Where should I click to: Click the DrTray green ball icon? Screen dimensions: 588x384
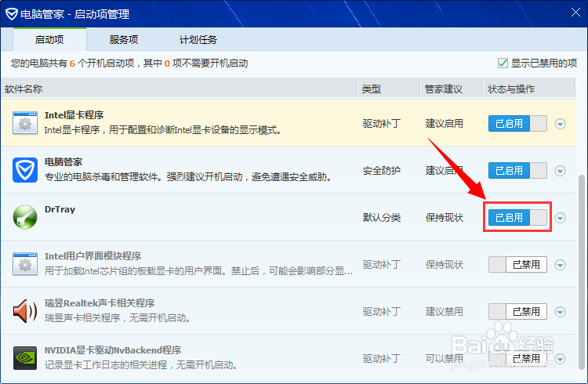[x=25, y=217]
